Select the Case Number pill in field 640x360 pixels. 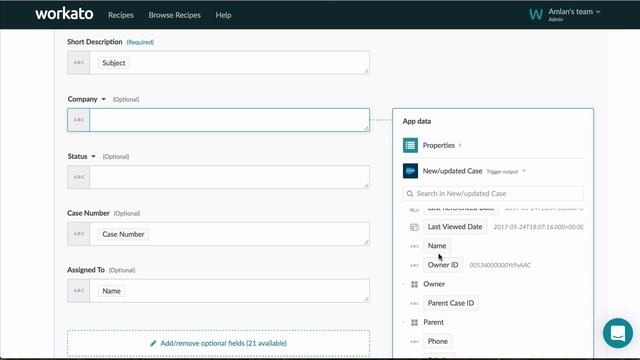(123, 234)
